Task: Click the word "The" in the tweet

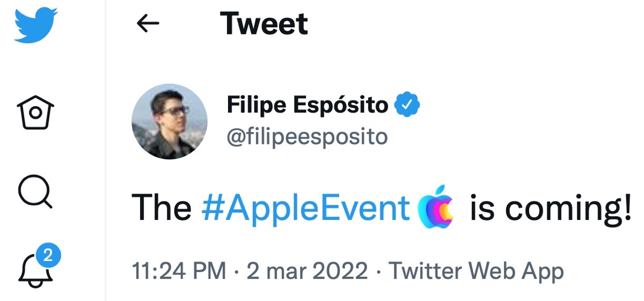Action: coord(162,208)
